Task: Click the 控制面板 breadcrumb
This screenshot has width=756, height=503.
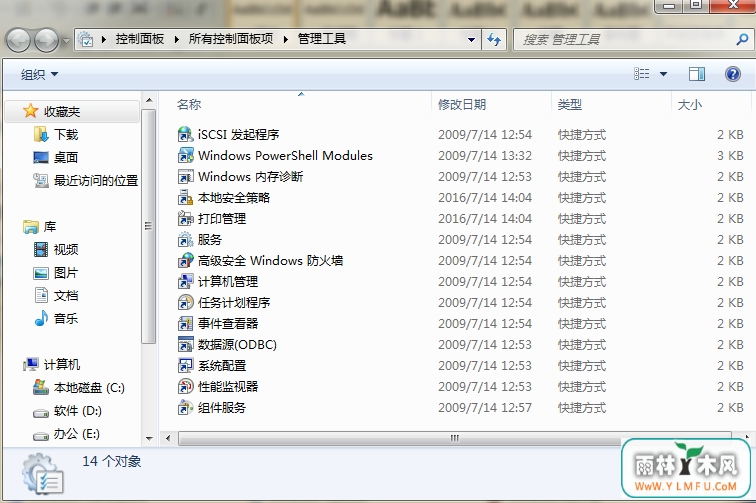Action: (x=140, y=39)
